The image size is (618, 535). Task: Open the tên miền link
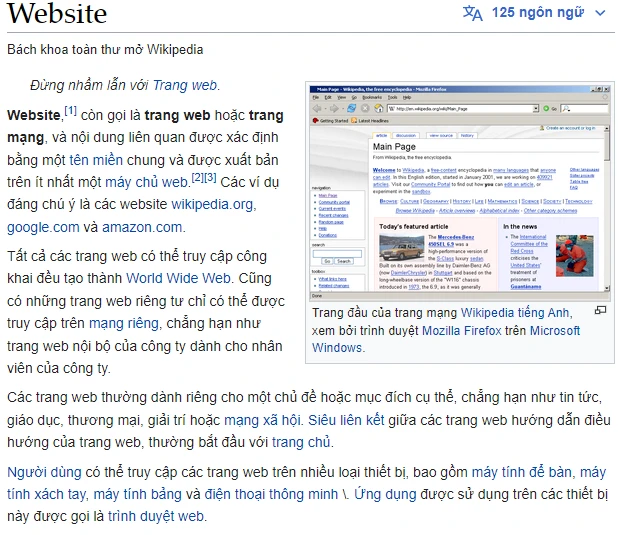(x=96, y=160)
